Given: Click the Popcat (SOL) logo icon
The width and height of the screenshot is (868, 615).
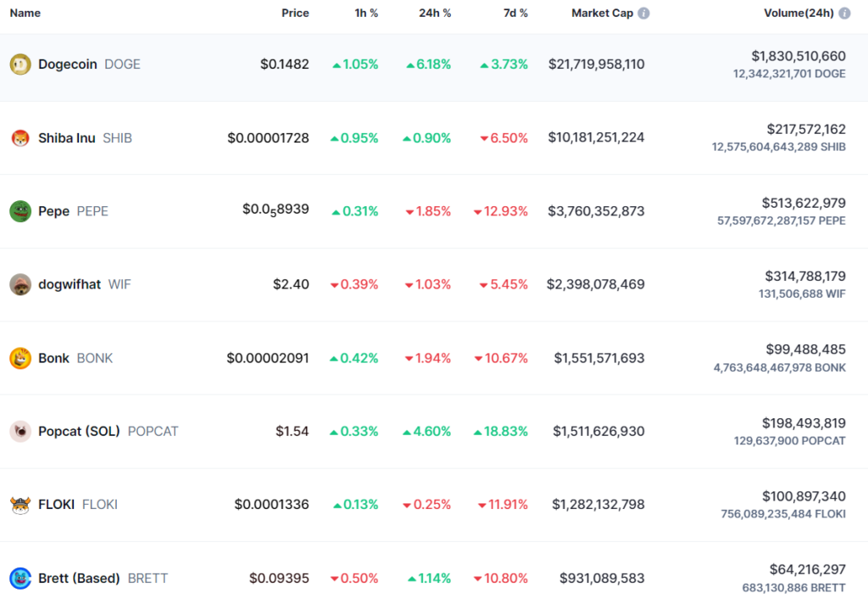Looking at the screenshot, I should (x=20, y=431).
